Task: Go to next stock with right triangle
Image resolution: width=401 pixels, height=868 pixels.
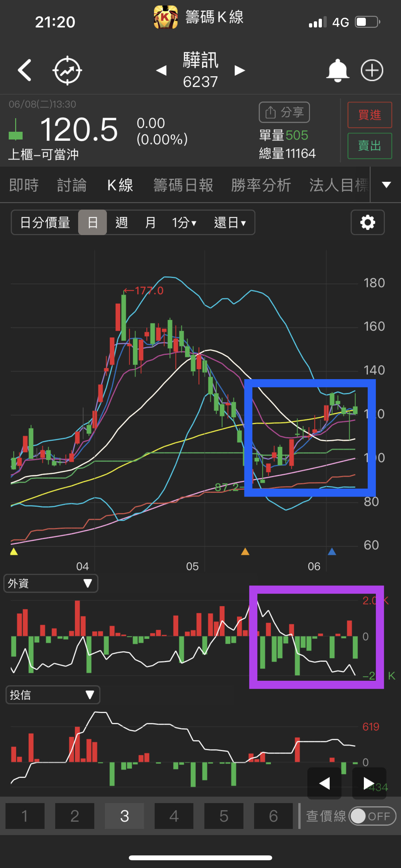Action: pyautogui.click(x=240, y=70)
